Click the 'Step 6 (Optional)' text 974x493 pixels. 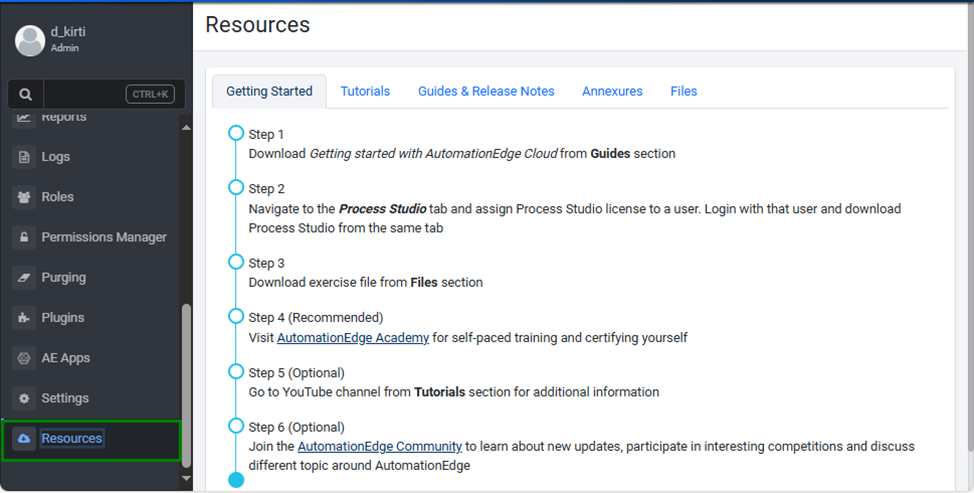(296, 427)
